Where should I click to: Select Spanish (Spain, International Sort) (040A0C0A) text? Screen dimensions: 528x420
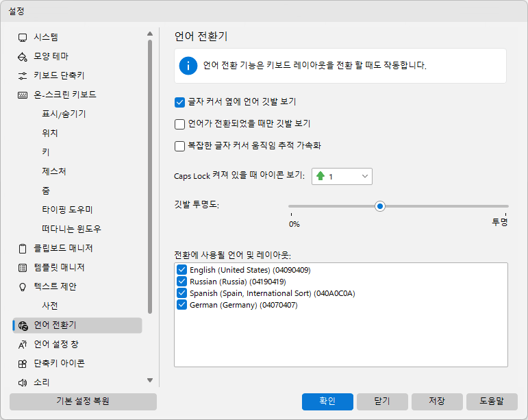[273, 294]
